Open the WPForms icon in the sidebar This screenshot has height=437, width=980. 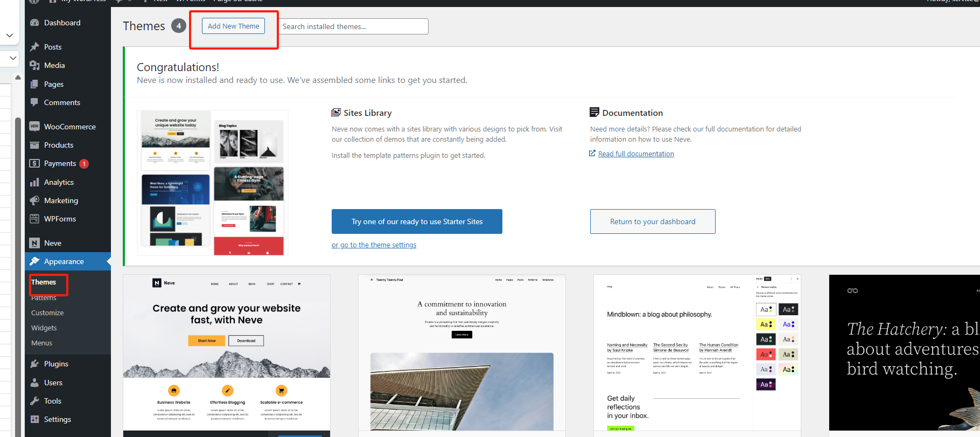pyautogui.click(x=34, y=219)
